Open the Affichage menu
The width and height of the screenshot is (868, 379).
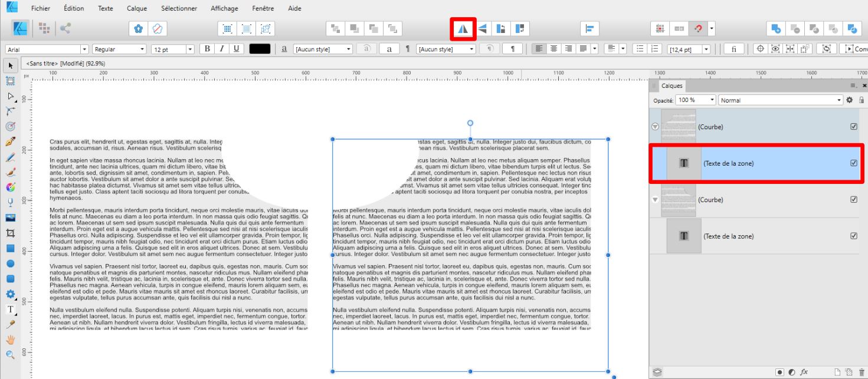tap(224, 8)
